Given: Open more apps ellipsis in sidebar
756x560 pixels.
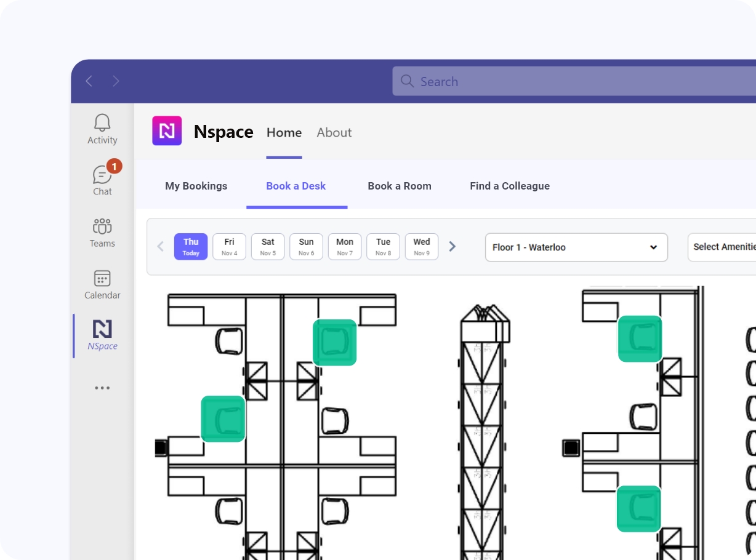Looking at the screenshot, I should point(102,388).
